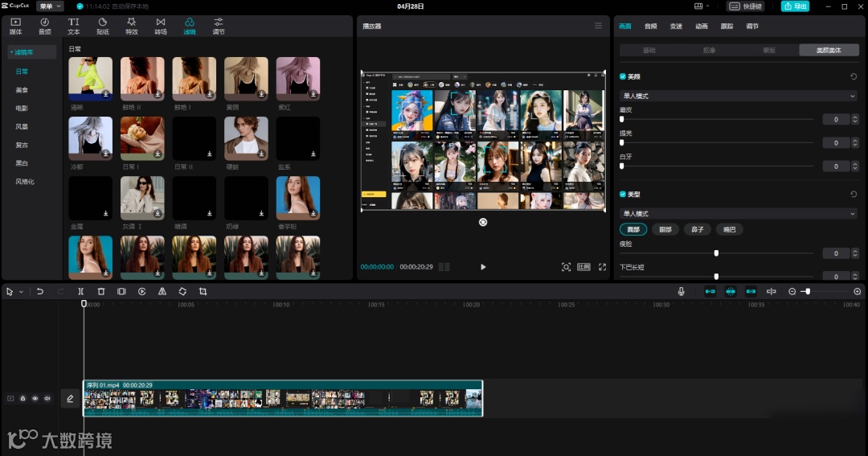
Task: Uncheck the 美颜 checkbox
Action: (x=623, y=76)
